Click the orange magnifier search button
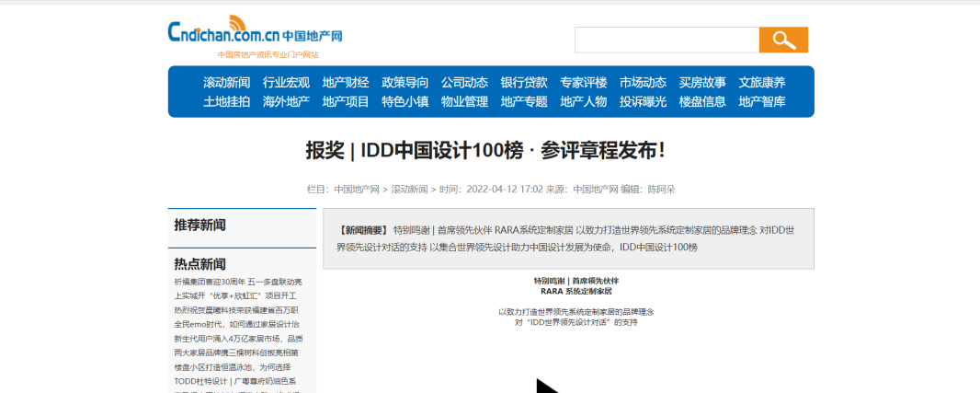980x393 pixels. tap(783, 40)
